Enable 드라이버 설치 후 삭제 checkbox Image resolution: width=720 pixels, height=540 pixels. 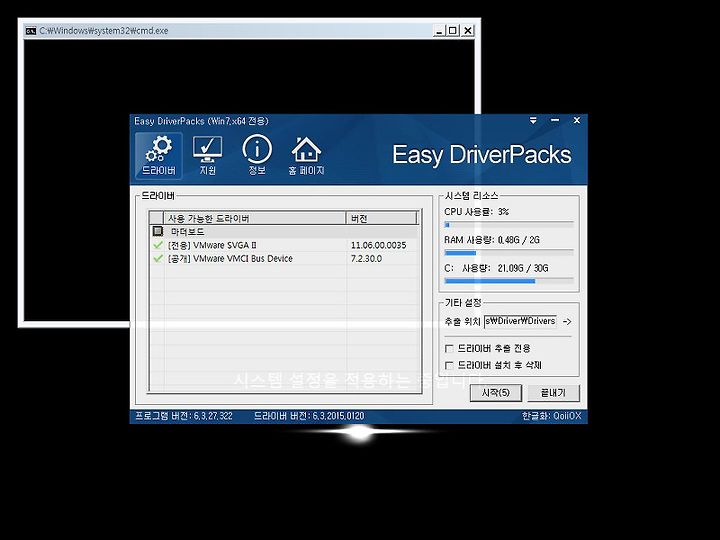(x=449, y=366)
